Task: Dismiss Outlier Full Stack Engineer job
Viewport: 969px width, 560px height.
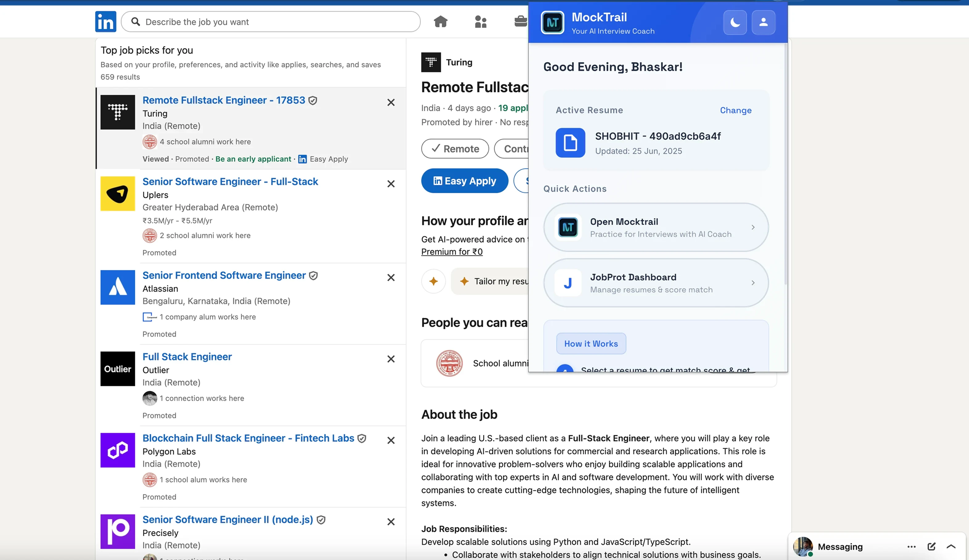Action: click(x=391, y=359)
